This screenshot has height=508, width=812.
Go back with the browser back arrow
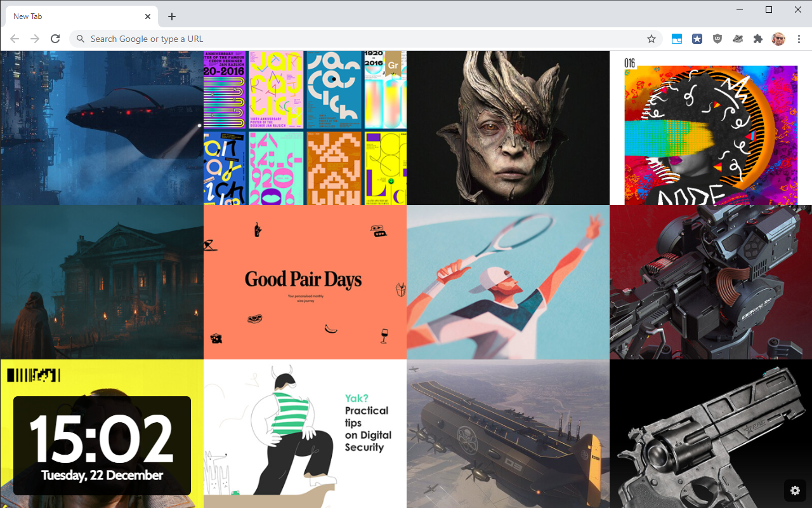[15, 39]
